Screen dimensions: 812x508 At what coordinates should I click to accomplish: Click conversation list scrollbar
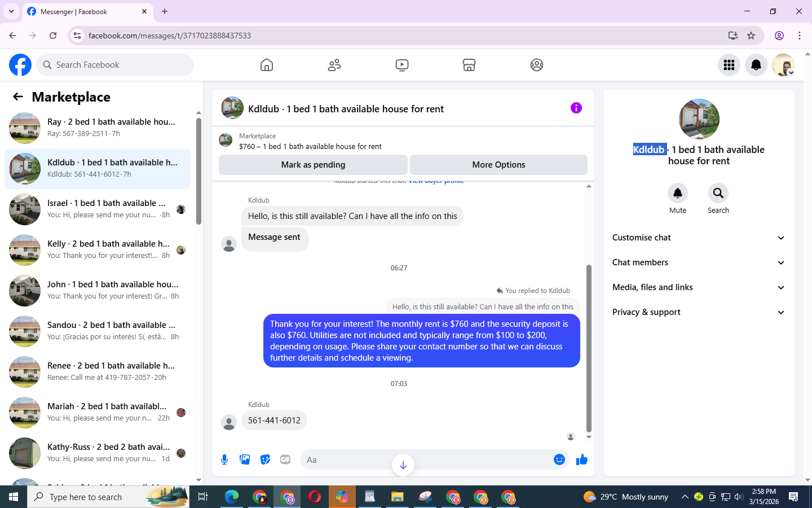[x=198, y=171]
